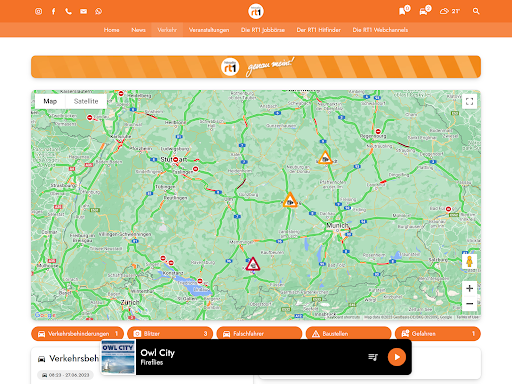Open the search magnifier icon
This screenshot has width=512, height=384.
[476, 11]
